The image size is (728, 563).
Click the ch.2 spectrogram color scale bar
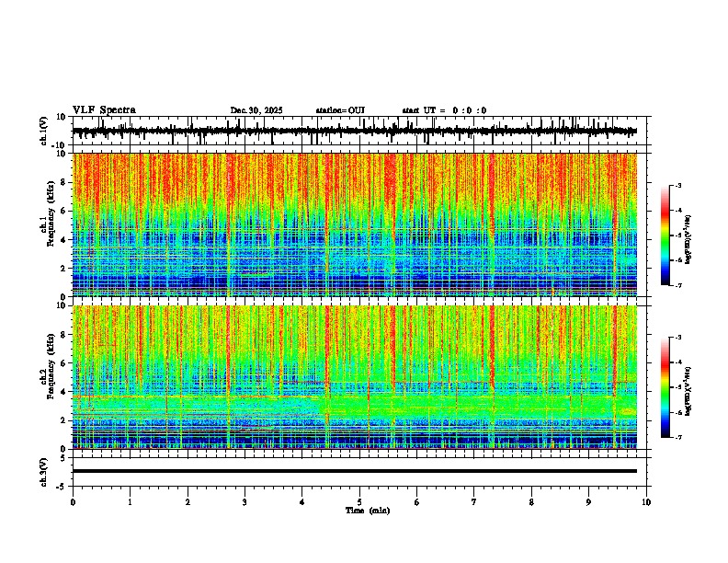[665, 387]
